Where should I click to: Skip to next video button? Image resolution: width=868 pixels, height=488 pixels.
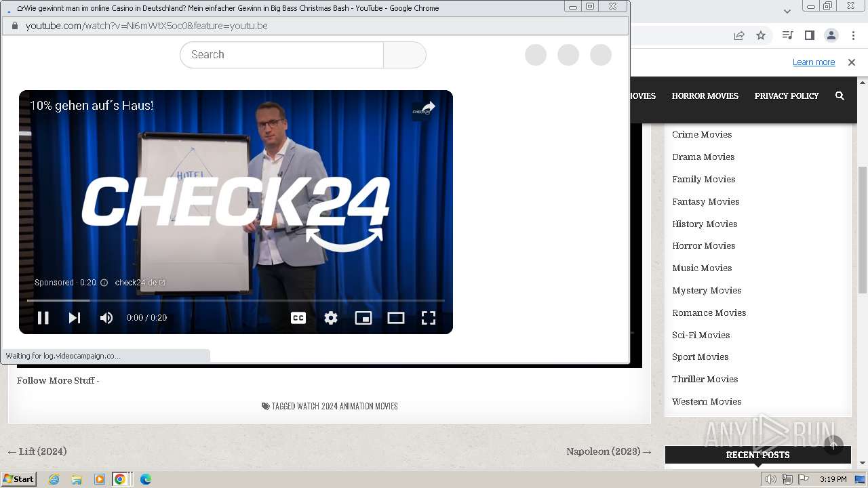click(75, 318)
